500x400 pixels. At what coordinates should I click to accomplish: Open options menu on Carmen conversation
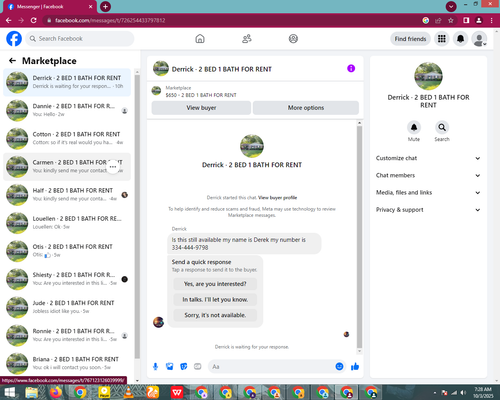(x=113, y=167)
